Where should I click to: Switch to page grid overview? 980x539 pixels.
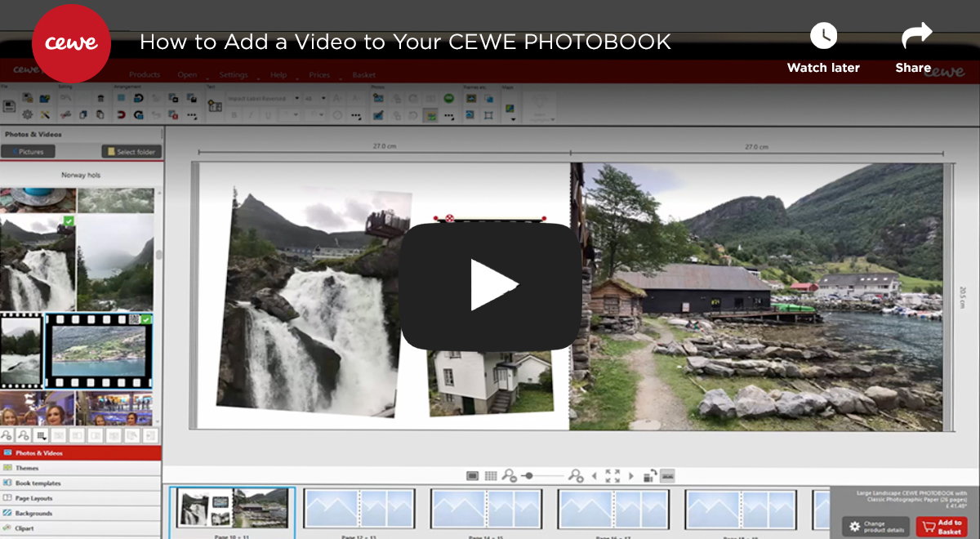[490, 475]
